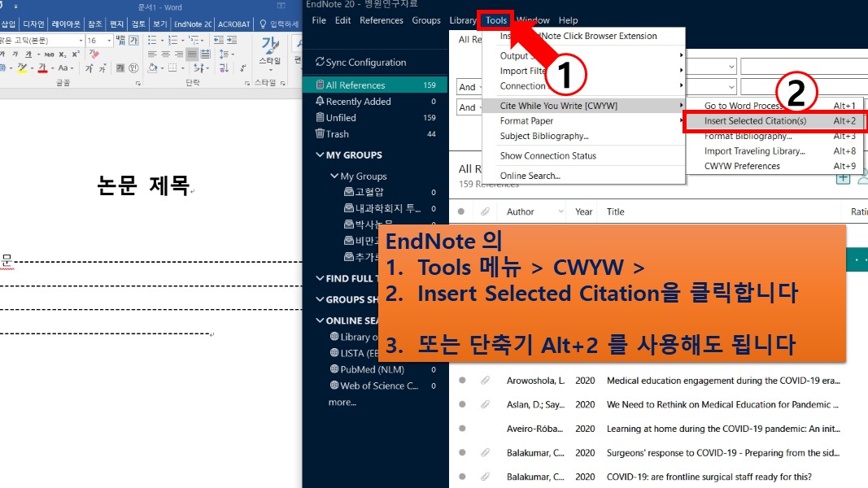The image size is (868, 488).
Task: Collapse the ONLINE SEARCH section
Action: pos(320,320)
